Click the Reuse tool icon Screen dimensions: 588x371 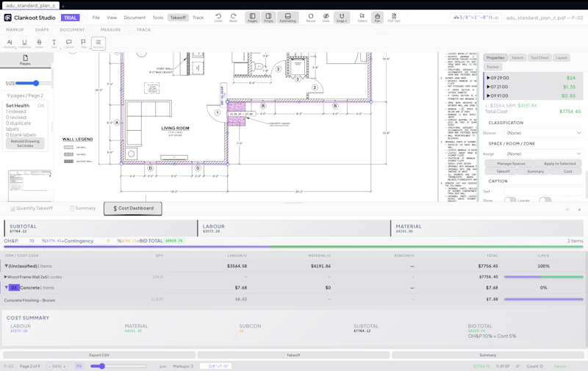310,17
